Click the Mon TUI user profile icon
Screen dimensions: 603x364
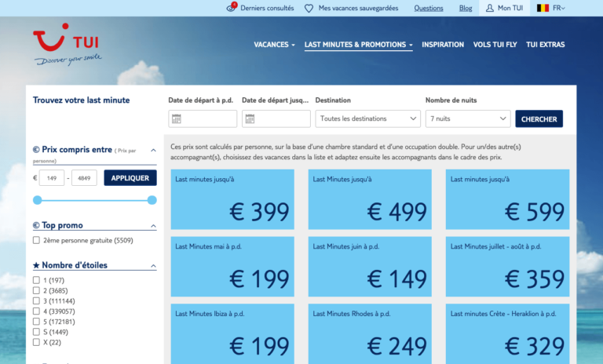(490, 8)
